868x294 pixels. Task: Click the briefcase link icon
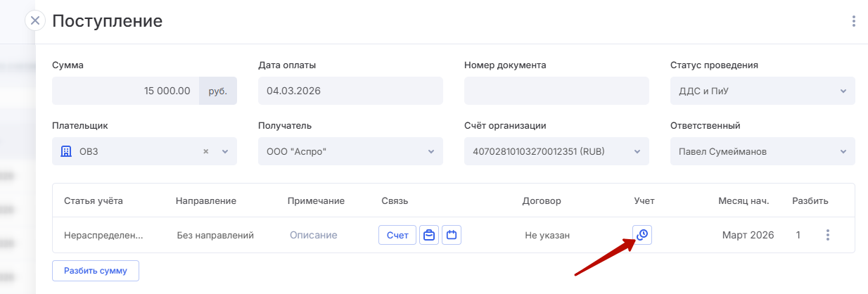(x=429, y=235)
